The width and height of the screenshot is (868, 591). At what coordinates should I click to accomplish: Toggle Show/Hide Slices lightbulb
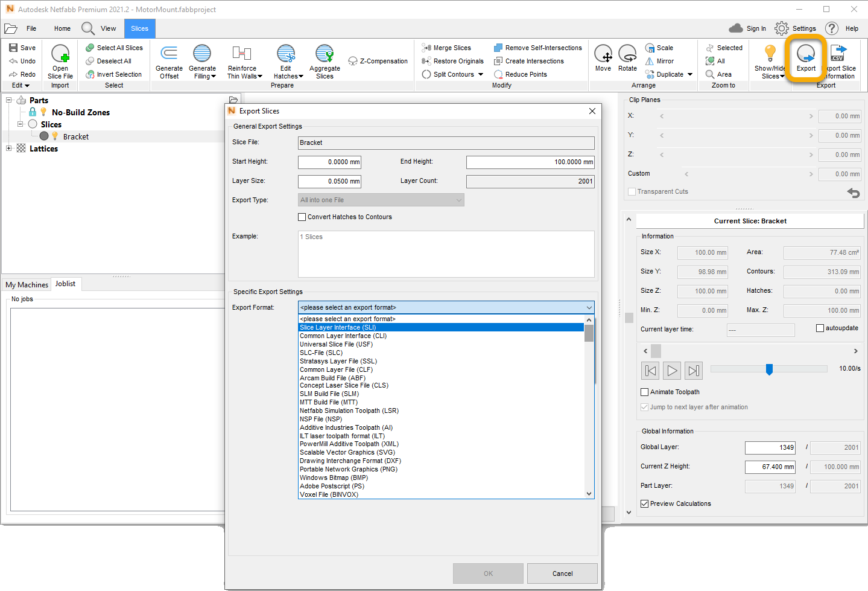pos(770,53)
